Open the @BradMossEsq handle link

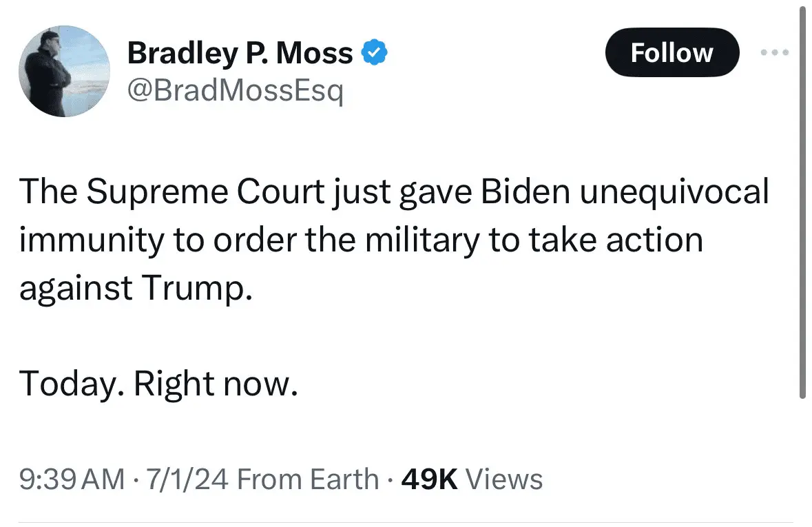238,90
